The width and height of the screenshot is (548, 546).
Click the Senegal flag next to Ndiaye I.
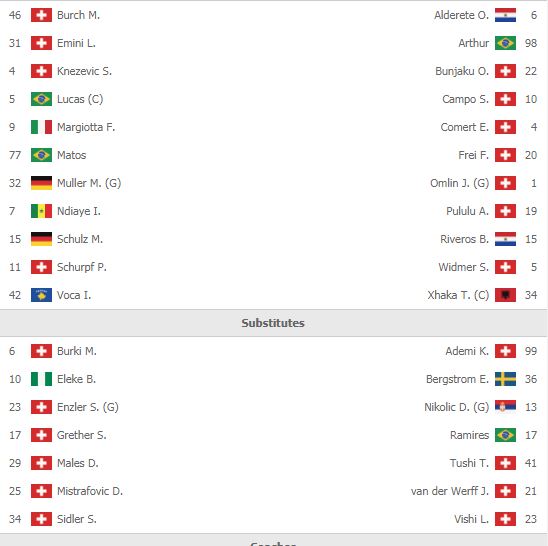pyautogui.click(x=41, y=211)
